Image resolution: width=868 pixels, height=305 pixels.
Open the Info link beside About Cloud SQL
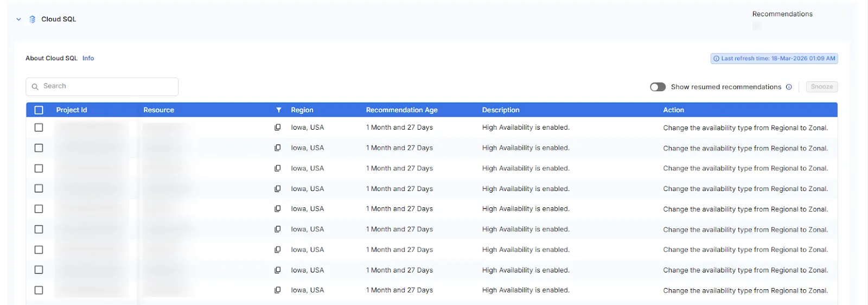(88, 58)
